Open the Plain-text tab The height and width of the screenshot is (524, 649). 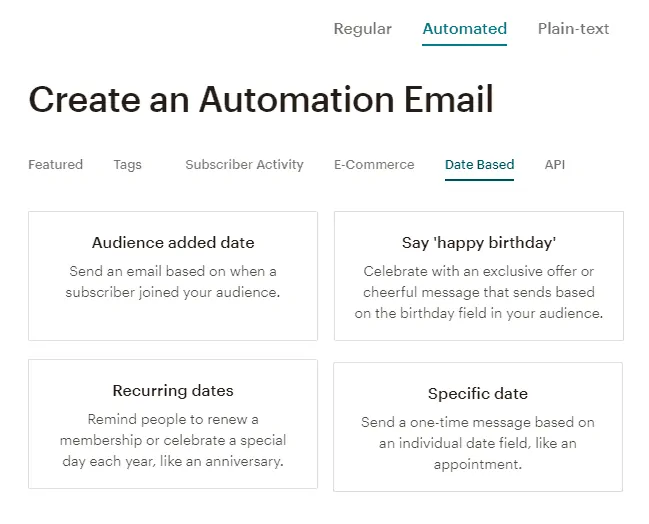pyautogui.click(x=573, y=29)
